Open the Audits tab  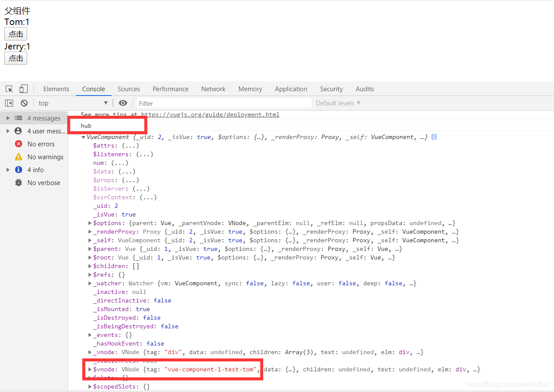tap(365, 89)
